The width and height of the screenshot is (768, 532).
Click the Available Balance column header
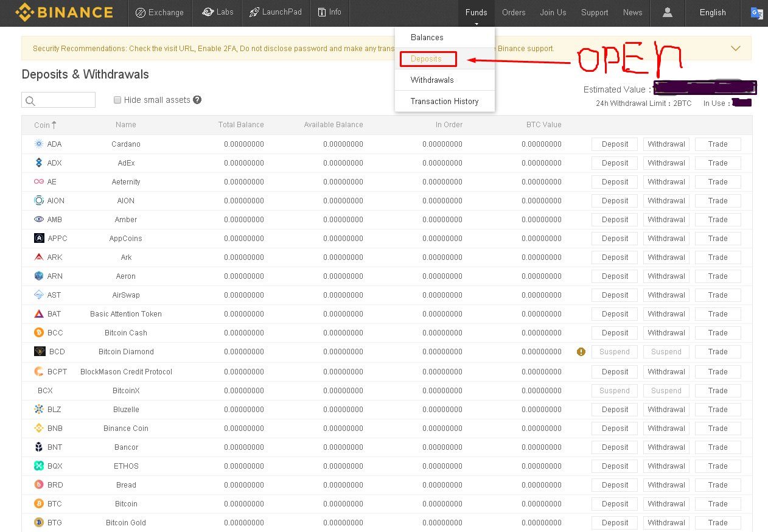(333, 125)
